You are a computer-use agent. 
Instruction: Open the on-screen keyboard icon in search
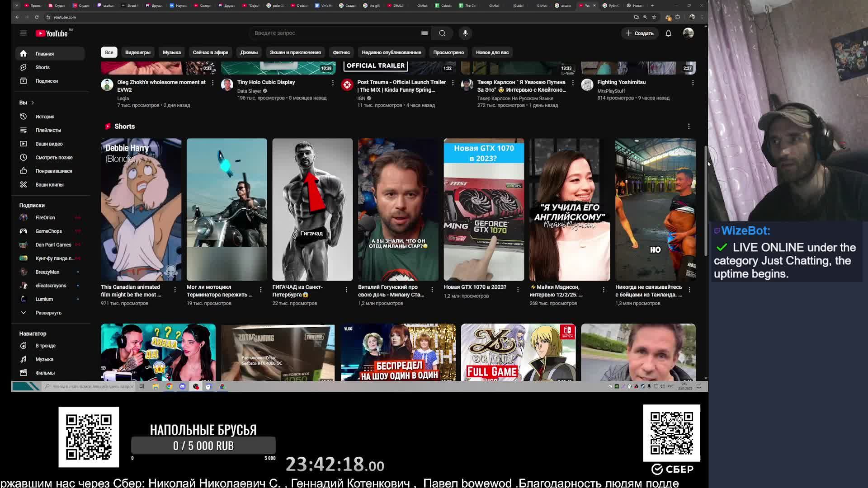tap(425, 33)
